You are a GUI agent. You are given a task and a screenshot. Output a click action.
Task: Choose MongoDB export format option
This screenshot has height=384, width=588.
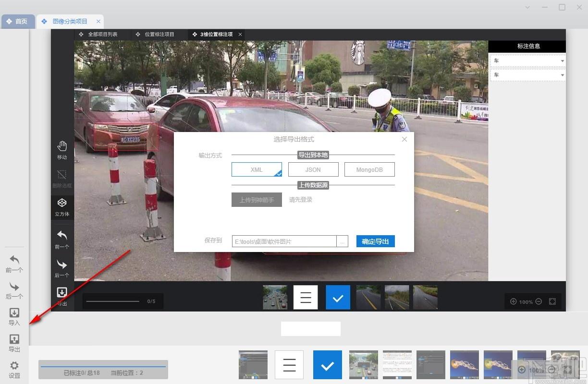coord(369,169)
